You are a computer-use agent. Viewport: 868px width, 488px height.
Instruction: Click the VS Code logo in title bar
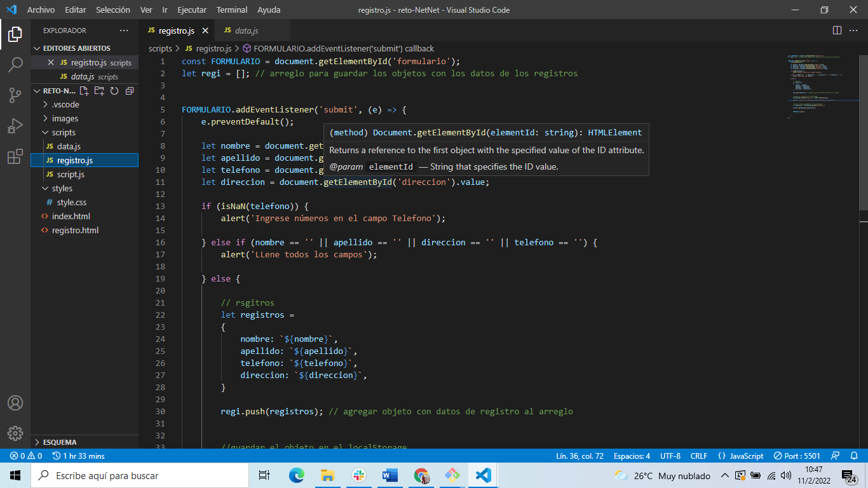coord(11,10)
